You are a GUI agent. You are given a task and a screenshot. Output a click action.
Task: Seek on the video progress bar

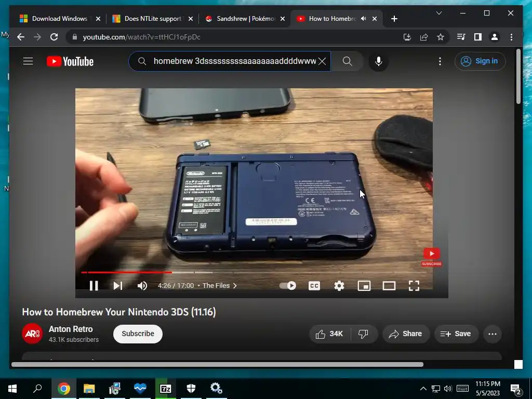click(x=254, y=272)
